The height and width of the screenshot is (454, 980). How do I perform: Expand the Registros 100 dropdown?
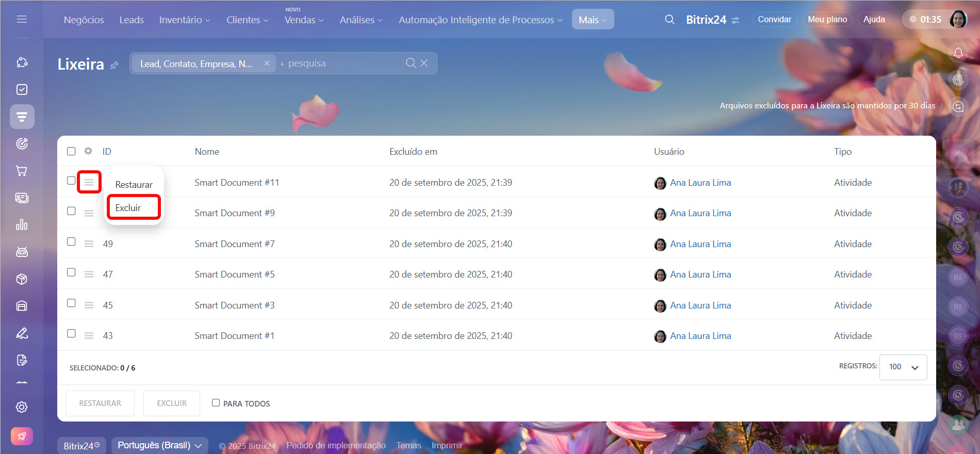(x=903, y=367)
